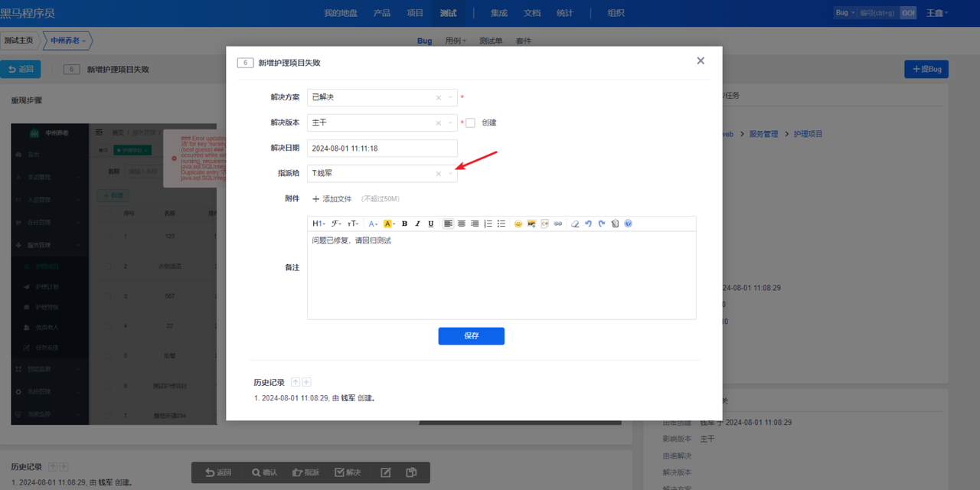Click the copy bug icon in bottom toolbar
Image resolution: width=980 pixels, height=490 pixels.
coord(411,472)
